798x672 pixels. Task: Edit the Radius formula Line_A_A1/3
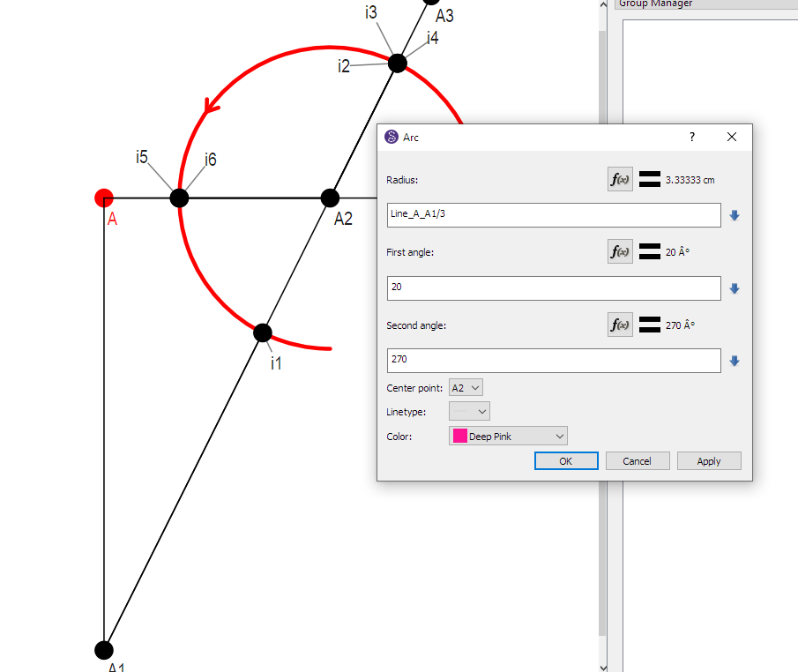click(x=554, y=215)
